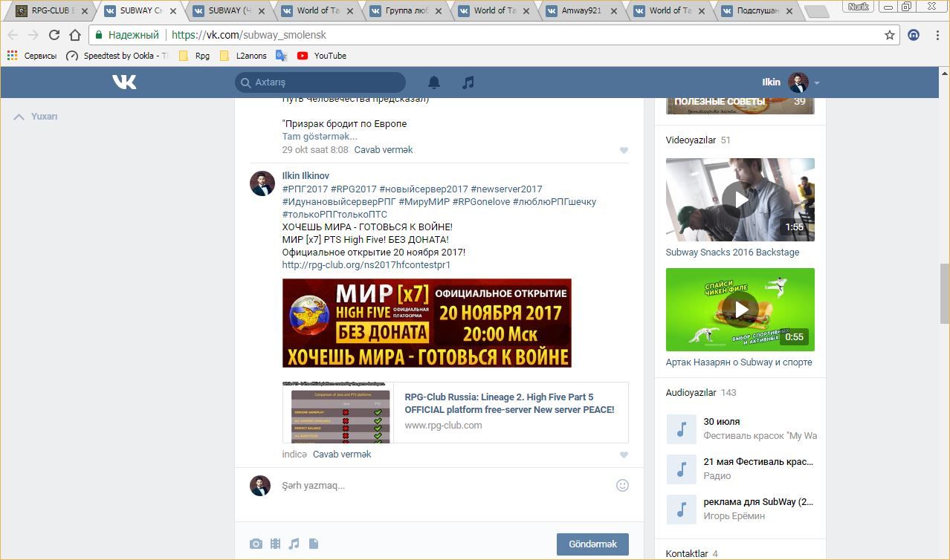This screenshot has width=950, height=560.
Task: Attach a document using the file icon
Action: pos(314,544)
